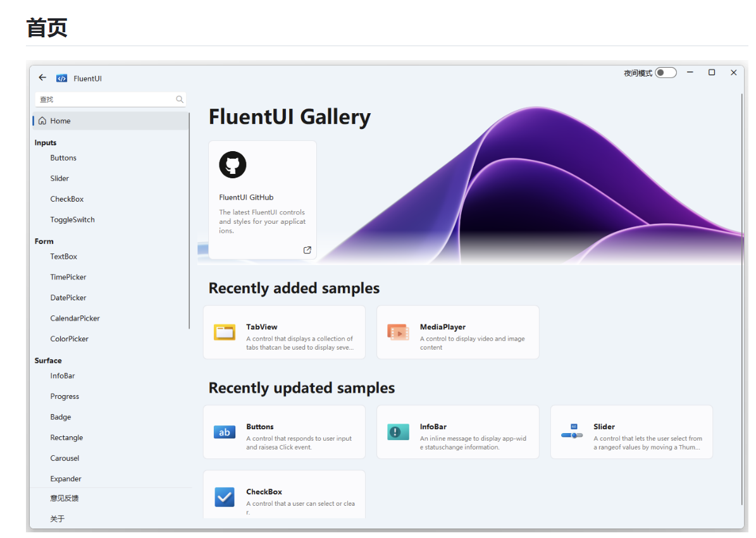Click the search magnifier icon

pyautogui.click(x=180, y=99)
